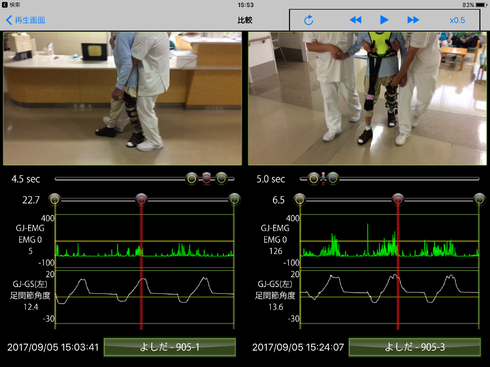Open the left walking video thumbnail
This screenshot has width=490, height=367.
pyautogui.click(x=122, y=98)
